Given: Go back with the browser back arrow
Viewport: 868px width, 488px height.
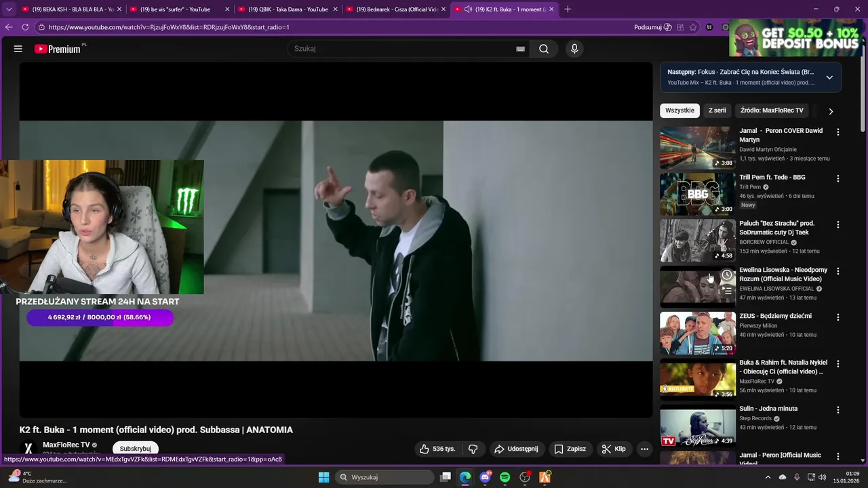Looking at the screenshot, I should (x=9, y=27).
